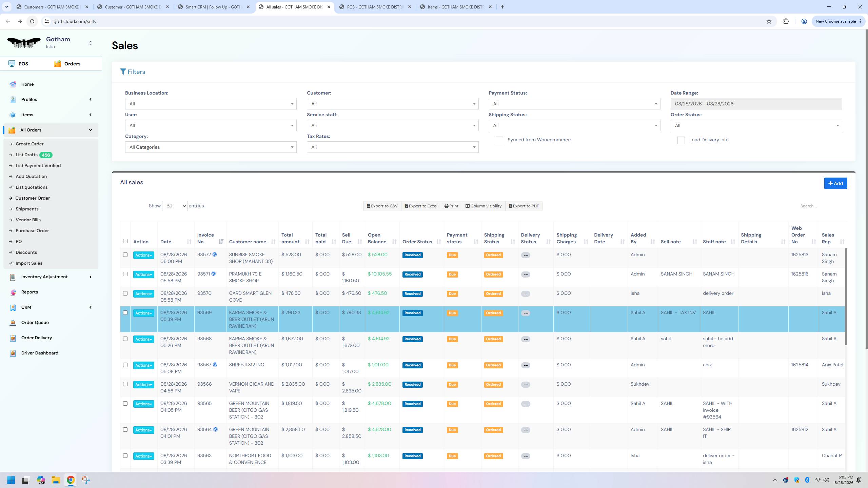Screen dimensions: 868x488
Task: Click the Home icon in sidebar
Action: coord(13,84)
